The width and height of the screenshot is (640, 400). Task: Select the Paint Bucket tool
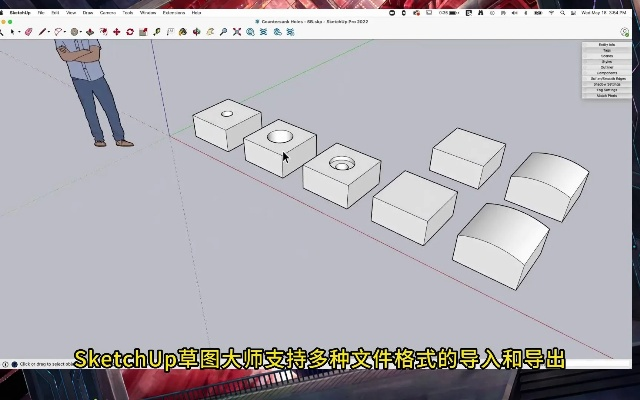183,32
